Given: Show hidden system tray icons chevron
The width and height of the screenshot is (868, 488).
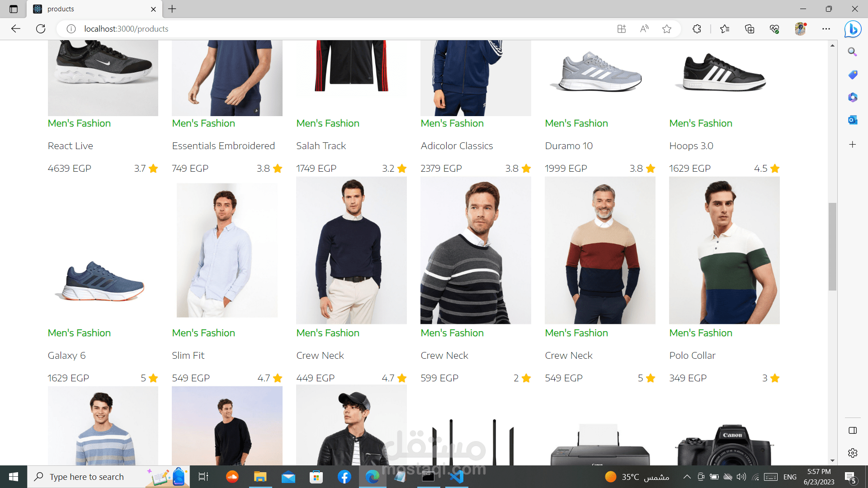Looking at the screenshot, I should point(687,477).
